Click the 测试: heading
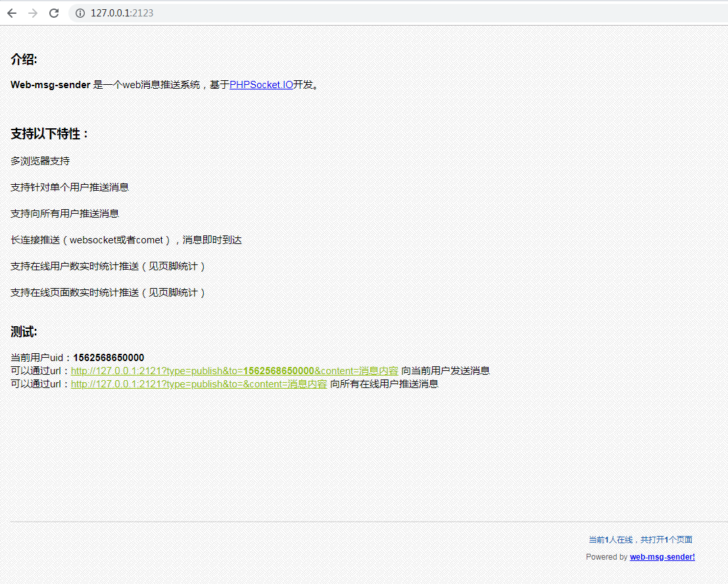This screenshot has width=728, height=584. [24, 332]
